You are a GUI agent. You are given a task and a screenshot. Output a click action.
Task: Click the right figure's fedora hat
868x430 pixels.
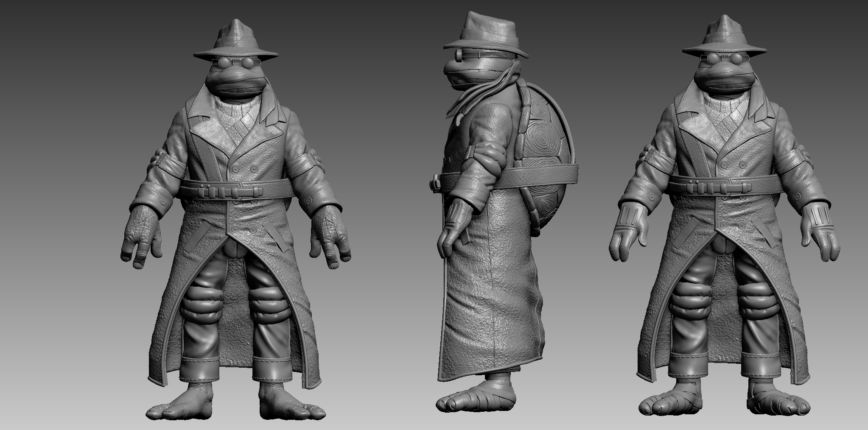pyautogui.click(x=723, y=40)
